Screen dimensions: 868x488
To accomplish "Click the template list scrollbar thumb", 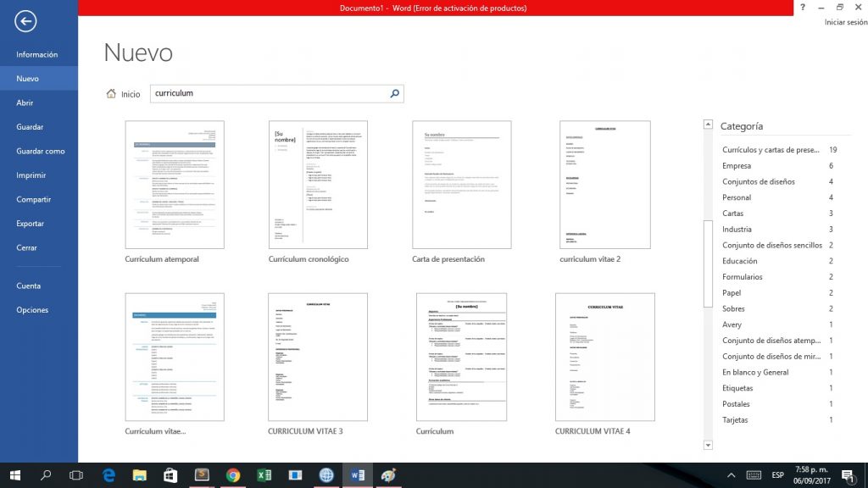I will 708,263.
